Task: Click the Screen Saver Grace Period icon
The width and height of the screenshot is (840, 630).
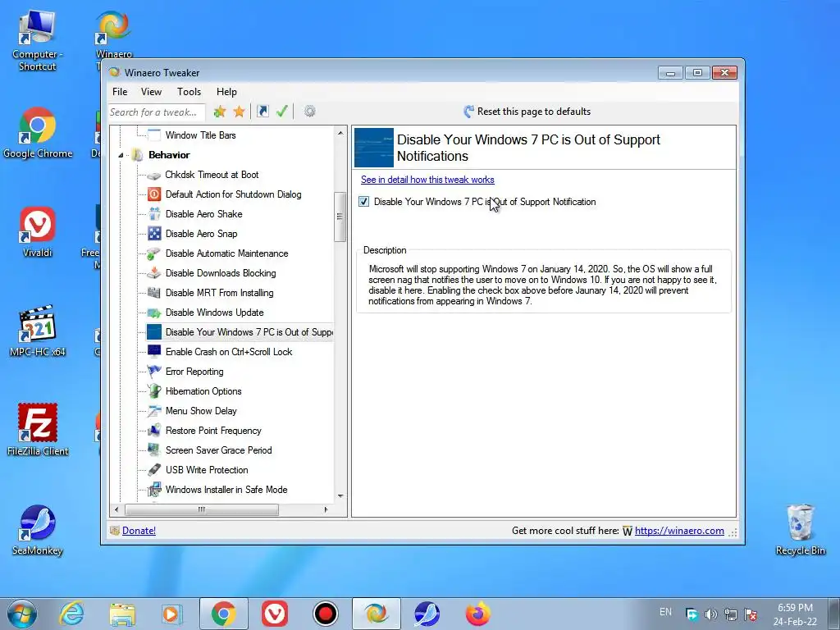Action: 154,450
